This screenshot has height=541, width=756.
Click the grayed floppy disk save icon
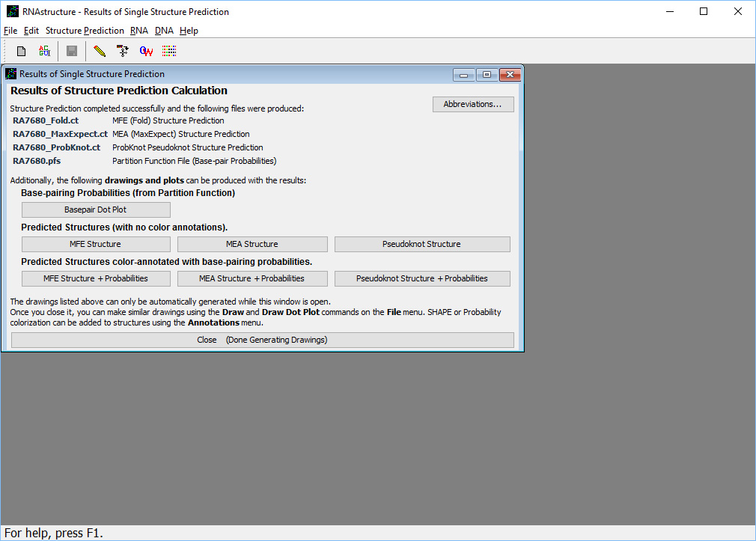pyautogui.click(x=72, y=51)
